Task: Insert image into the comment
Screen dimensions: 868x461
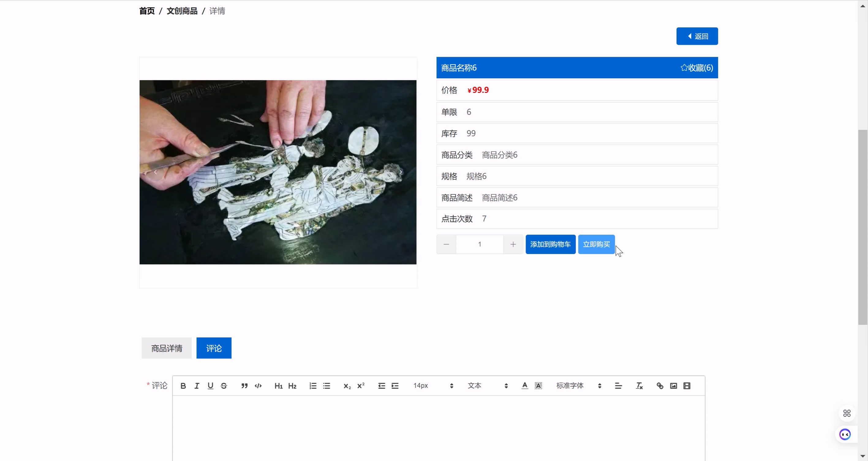Action: point(673,386)
